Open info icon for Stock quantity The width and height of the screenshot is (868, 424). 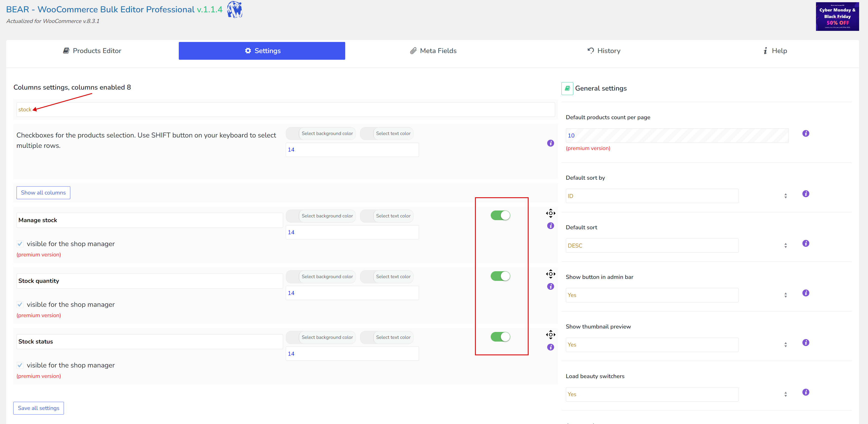click(x=551, y=286)
